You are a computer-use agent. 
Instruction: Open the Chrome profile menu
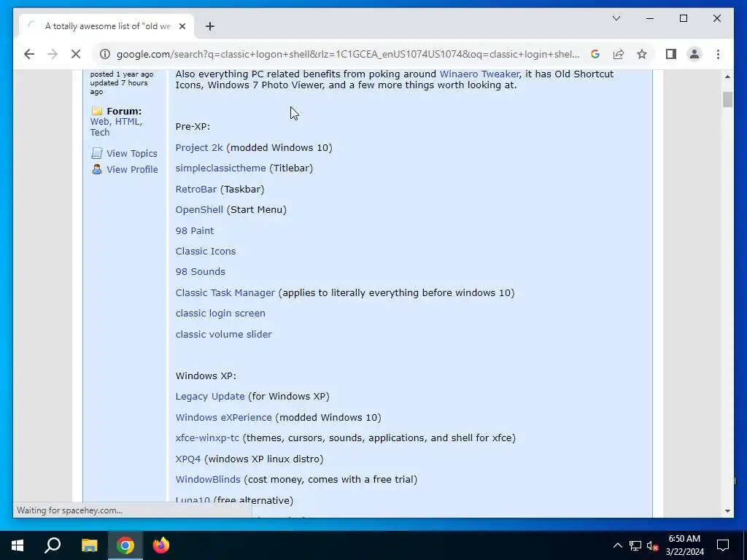[694, 54]
